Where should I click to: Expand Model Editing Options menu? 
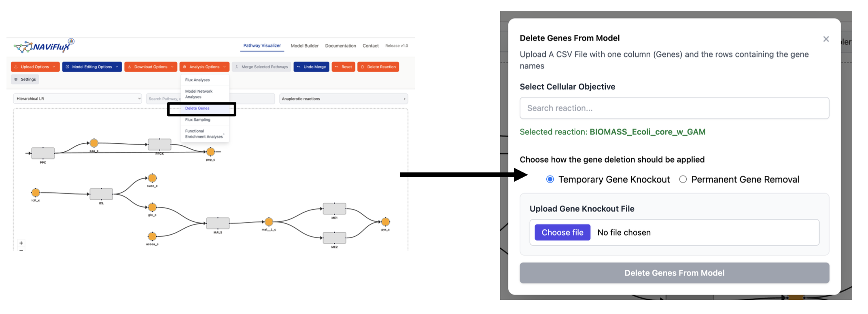click(x=92, y=67)
